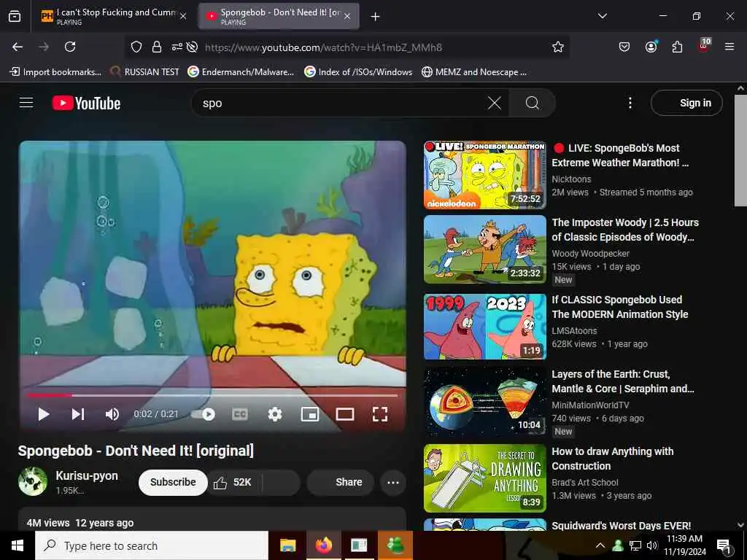Open Index of /ISOs/Windows bookmark
The height and width of the screenshot is (560, 747).
[x=358, y=72]
